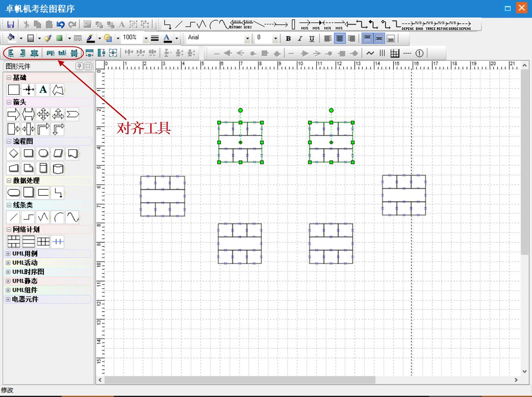
Task: Click the font color A swatch
Action: coord(168,38)
